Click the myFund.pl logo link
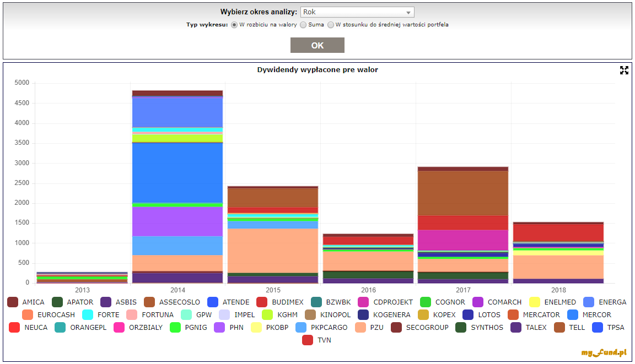Image resolution: width=635 pixels, height=364 pixels. [x=604, y=353]
